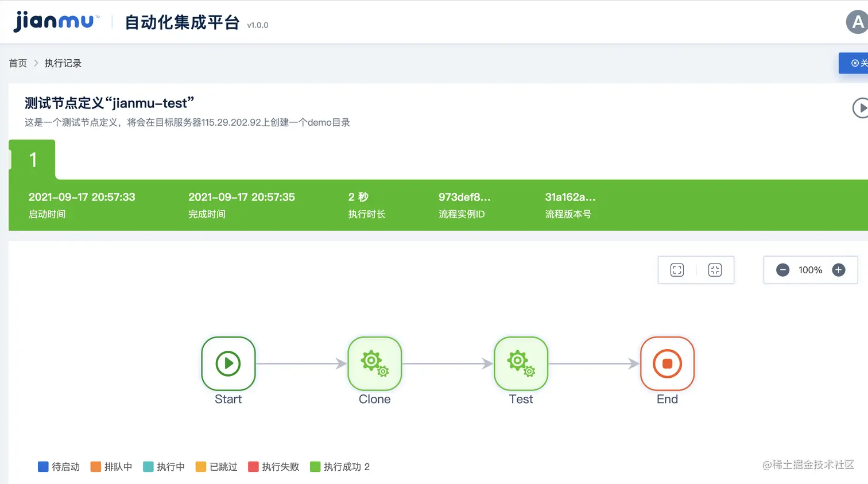This screenshot has width=868, height=484.
Task: Trigger the run play icon beside the title
Action: [861, 108]
